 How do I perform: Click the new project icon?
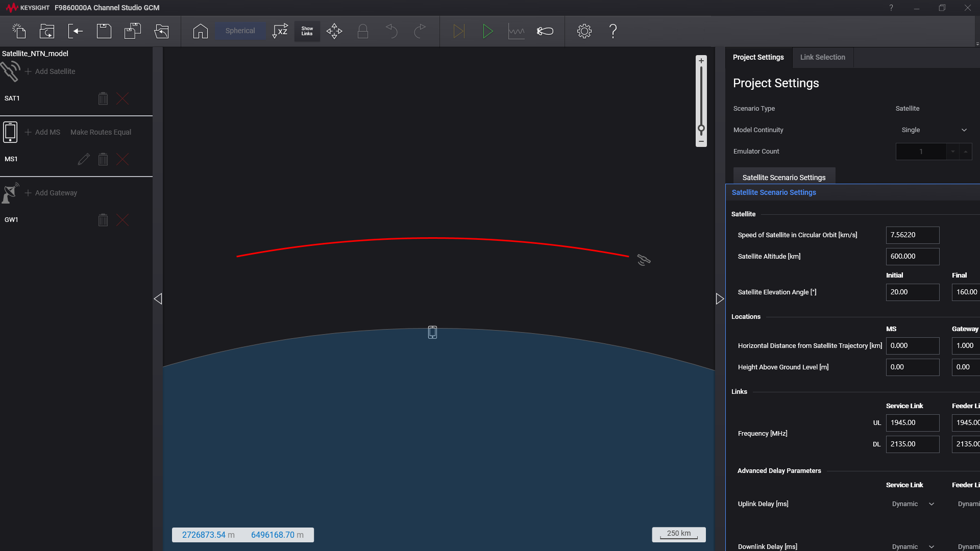(19, 31)
